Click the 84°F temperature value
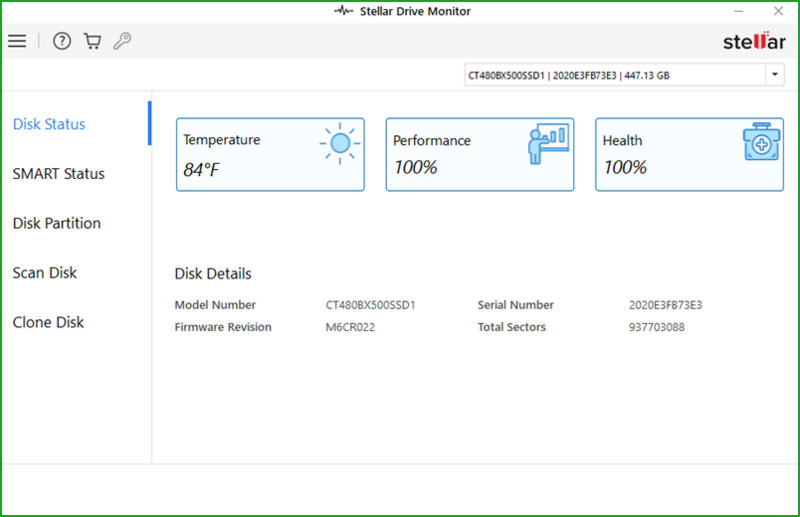This screenshot has width=800, height=517. tap(202, 169)
